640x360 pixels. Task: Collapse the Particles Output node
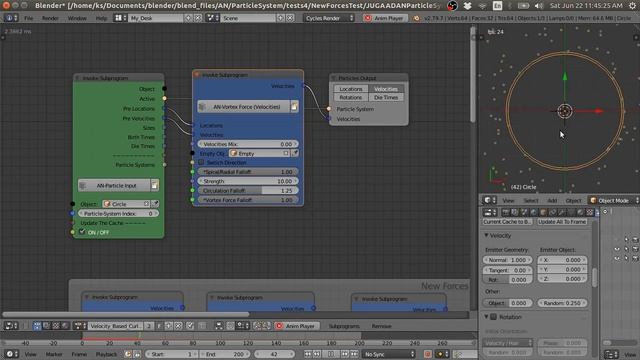click(x=333, y=78)
